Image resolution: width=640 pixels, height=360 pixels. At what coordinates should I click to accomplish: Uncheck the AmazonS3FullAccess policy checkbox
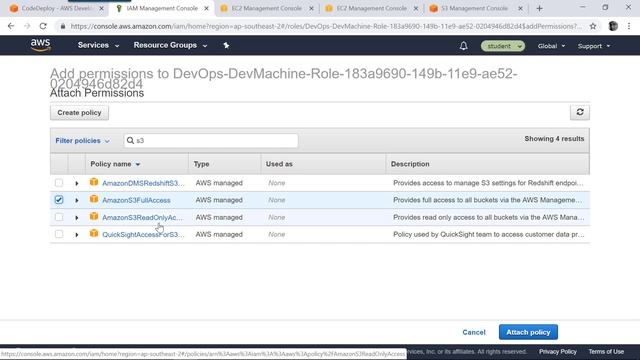[x=59, y=200]
